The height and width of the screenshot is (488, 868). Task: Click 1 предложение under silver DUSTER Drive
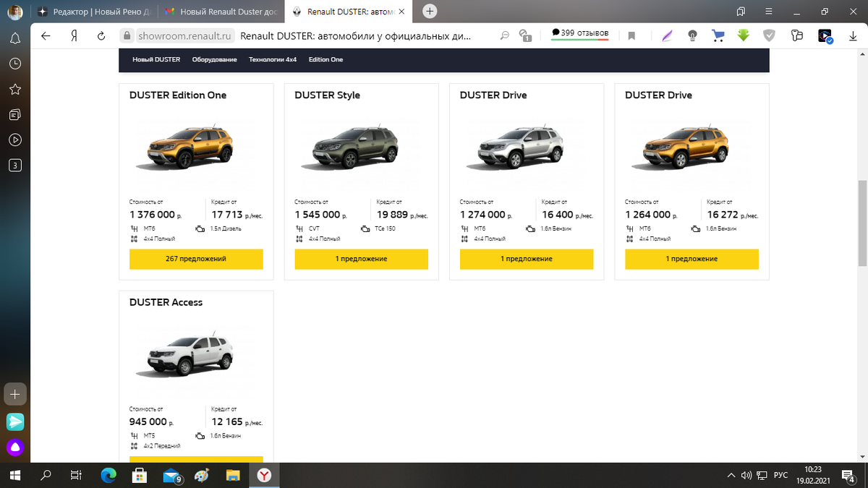(527, 259)
